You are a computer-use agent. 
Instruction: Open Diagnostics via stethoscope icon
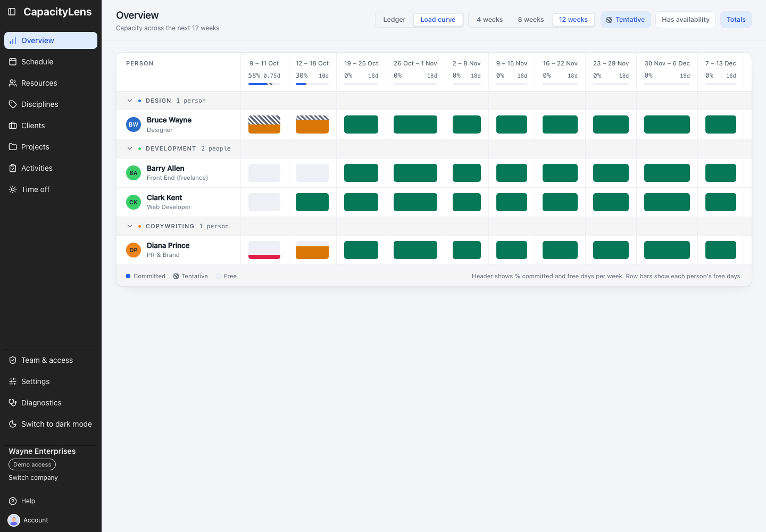[x=13, y=403]
